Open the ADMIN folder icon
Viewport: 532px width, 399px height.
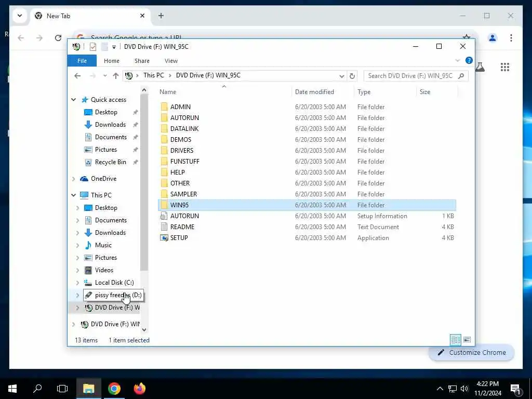point(164,107)
